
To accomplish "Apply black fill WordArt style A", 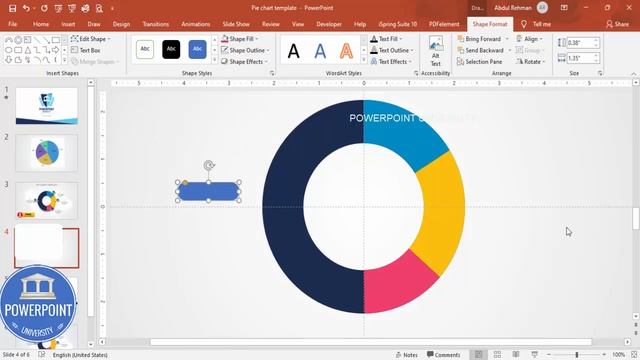I will (x=293, y=51).
